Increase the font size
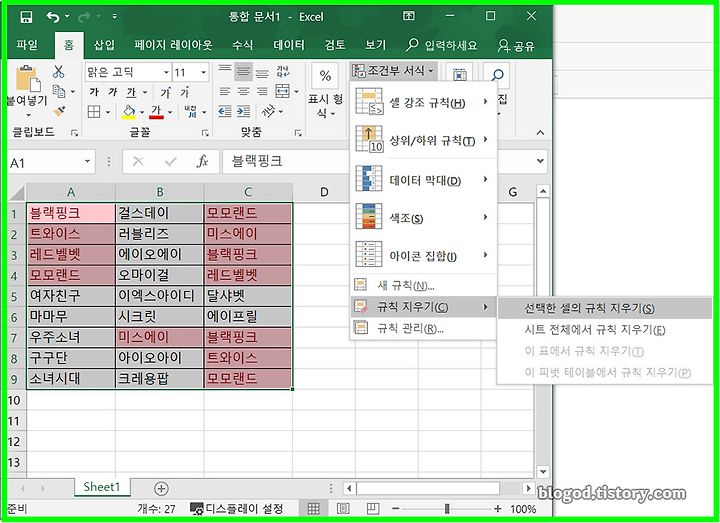720x523 pixels. pyautogui.click(x=166, y=92)
